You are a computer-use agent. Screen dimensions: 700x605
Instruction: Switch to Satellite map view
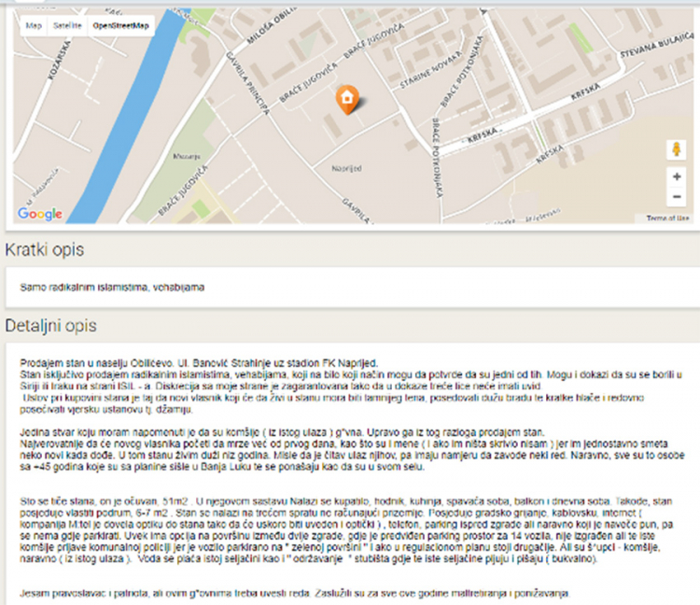[x=67, y=26]
